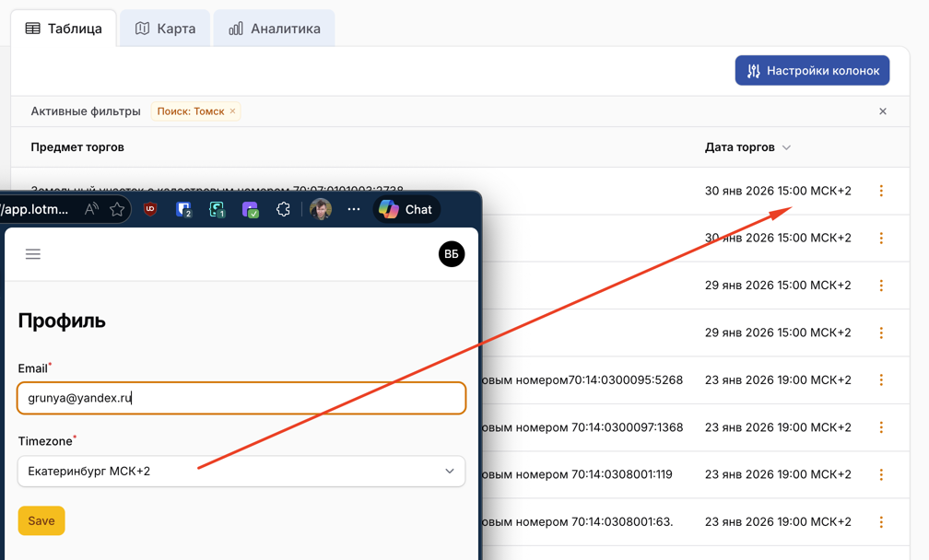Open the Copilot Chat button
Image resolution: width=929 pixels, height=560 pixels.
tap(406, 210)
